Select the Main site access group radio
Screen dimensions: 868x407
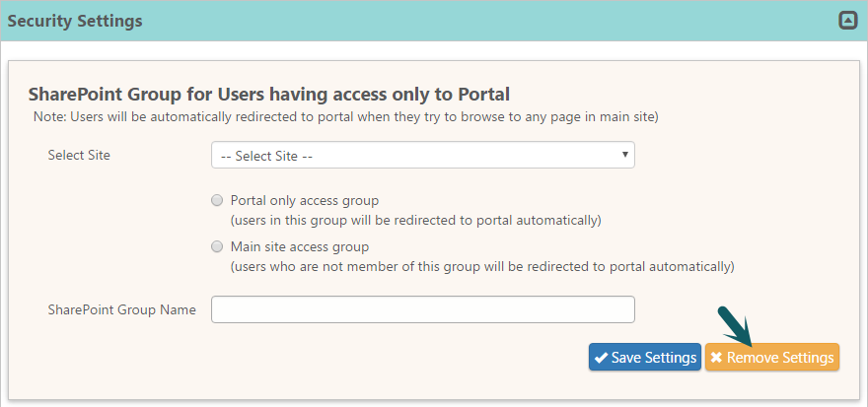[x=217, y=246]
